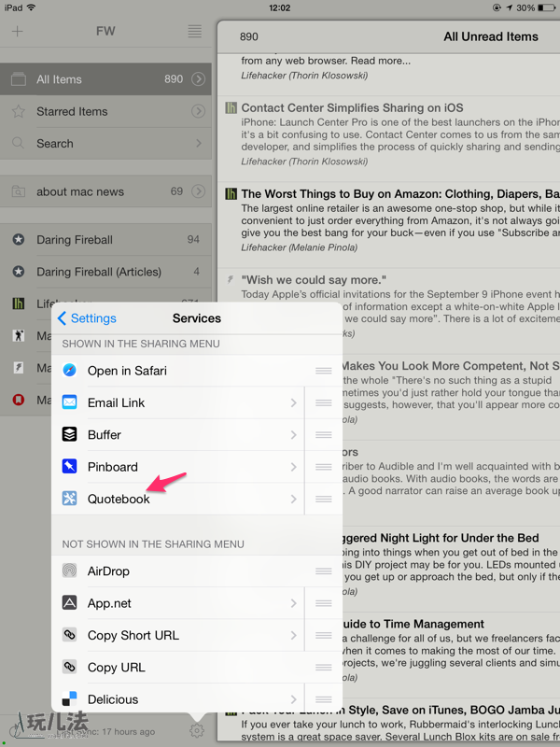Tap the Lifehacker feed favicon in sidebar
The height and width of the screenshot is (747, 560).
coord(18,303)
